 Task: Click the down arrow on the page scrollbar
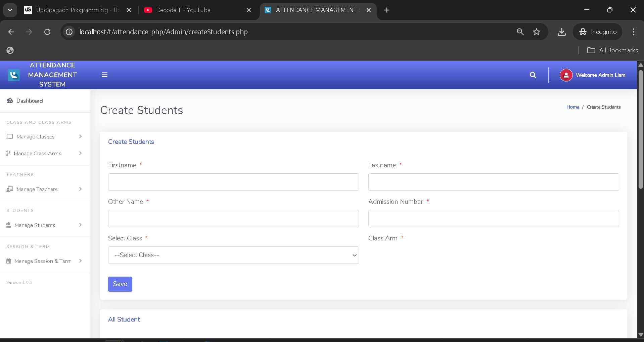click(x=641, y=334)
